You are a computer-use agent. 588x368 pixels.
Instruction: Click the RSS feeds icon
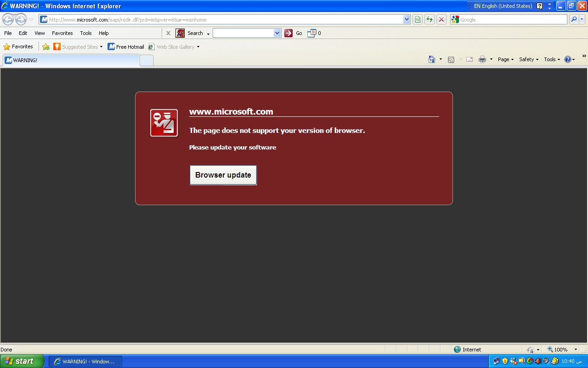451,59
